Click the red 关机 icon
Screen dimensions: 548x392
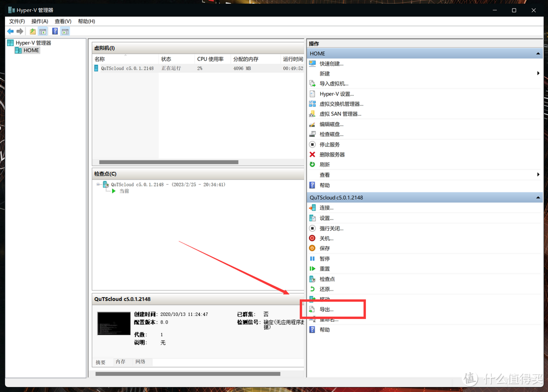point(313,238)
